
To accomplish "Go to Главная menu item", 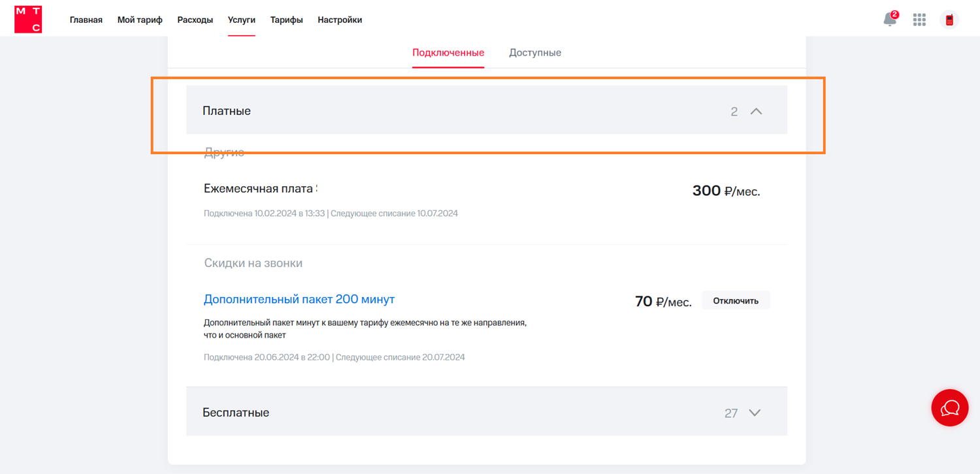I will click(86, 20).
